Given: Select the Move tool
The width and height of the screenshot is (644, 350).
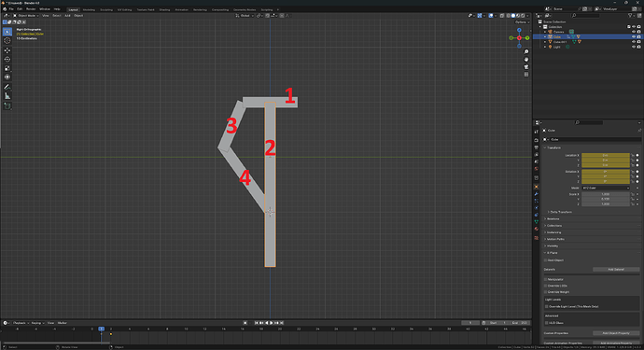Looking at the screenshot, I should coord(7,50).
